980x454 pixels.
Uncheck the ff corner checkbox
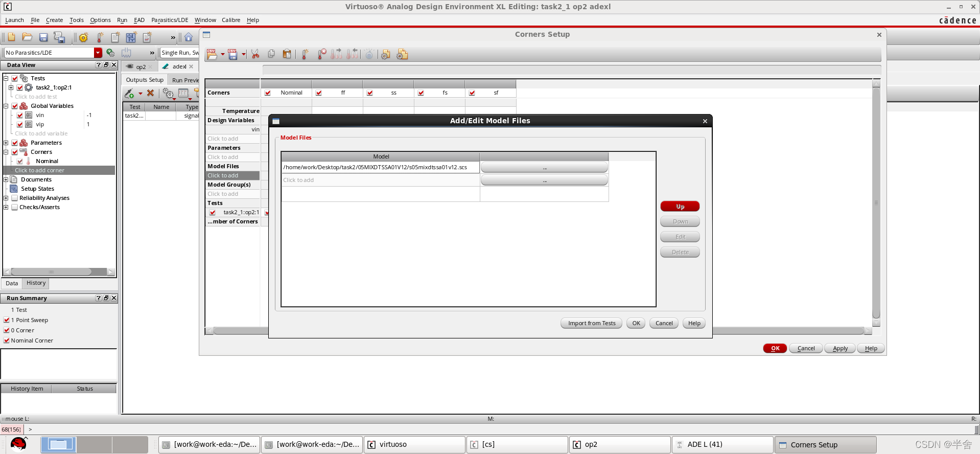tap(319, 93)
